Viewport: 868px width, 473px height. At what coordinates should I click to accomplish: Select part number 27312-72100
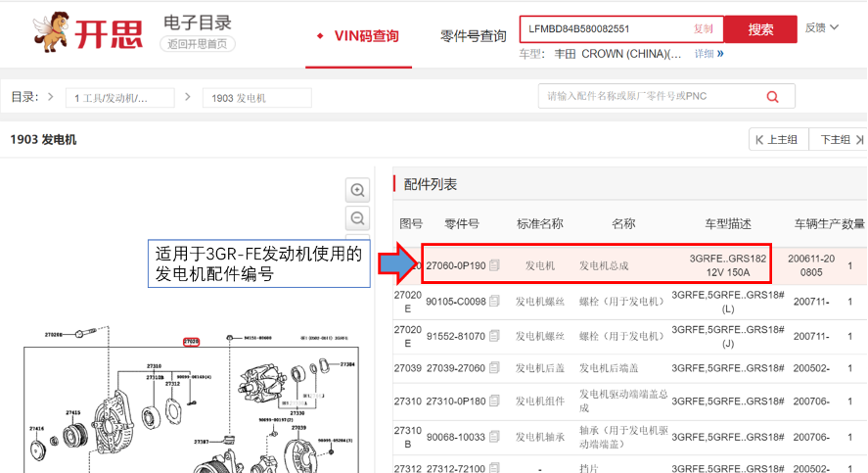click(456, 468)
